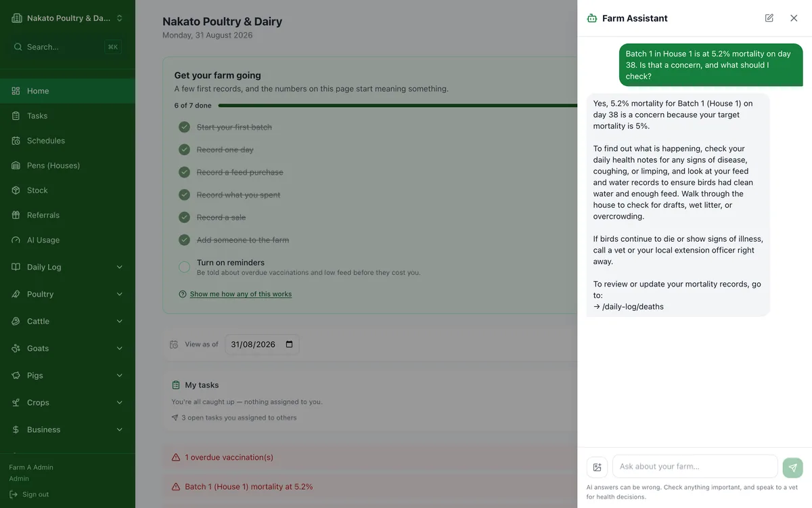The image size is (812, 508).
Task: Check the Turn on reminders circle
Action: (184, 267)
